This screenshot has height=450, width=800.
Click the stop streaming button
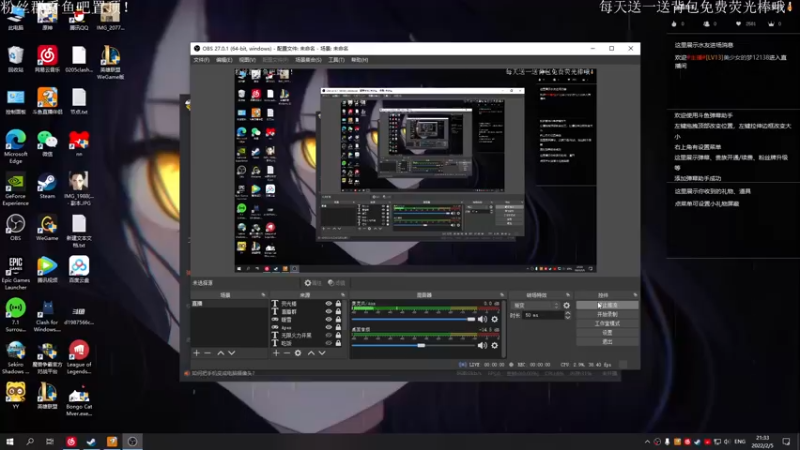pyautogui.click(x=607, y=305)
